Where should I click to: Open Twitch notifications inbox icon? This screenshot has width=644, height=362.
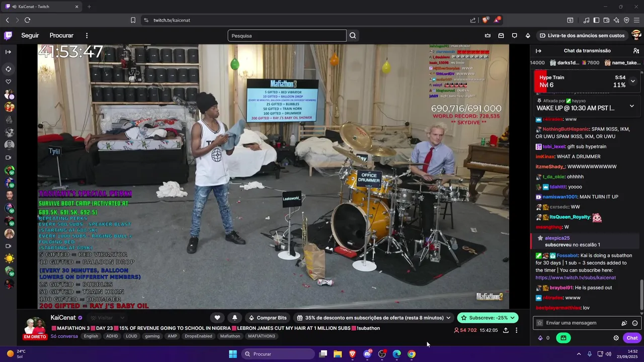[x=501, y=36]
